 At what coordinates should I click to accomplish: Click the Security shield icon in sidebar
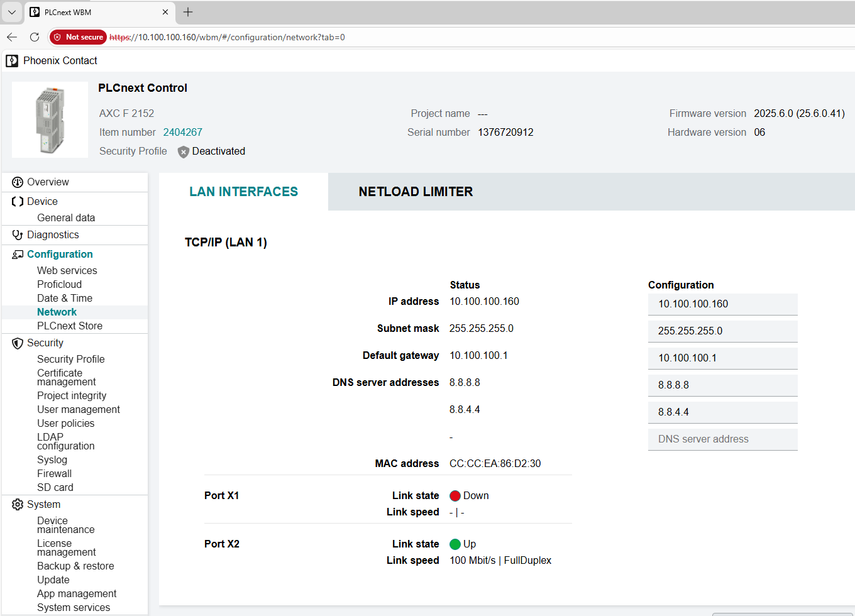pos(18,343)
